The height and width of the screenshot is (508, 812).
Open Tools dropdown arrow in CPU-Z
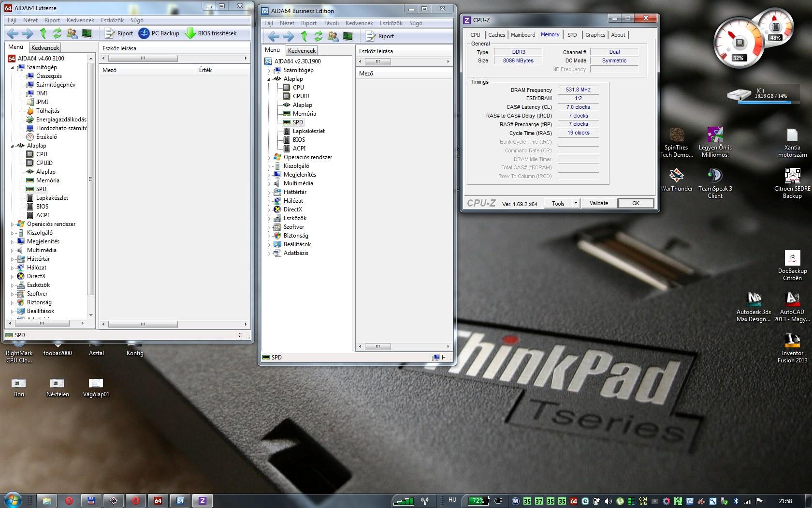(x=576, y=204)
